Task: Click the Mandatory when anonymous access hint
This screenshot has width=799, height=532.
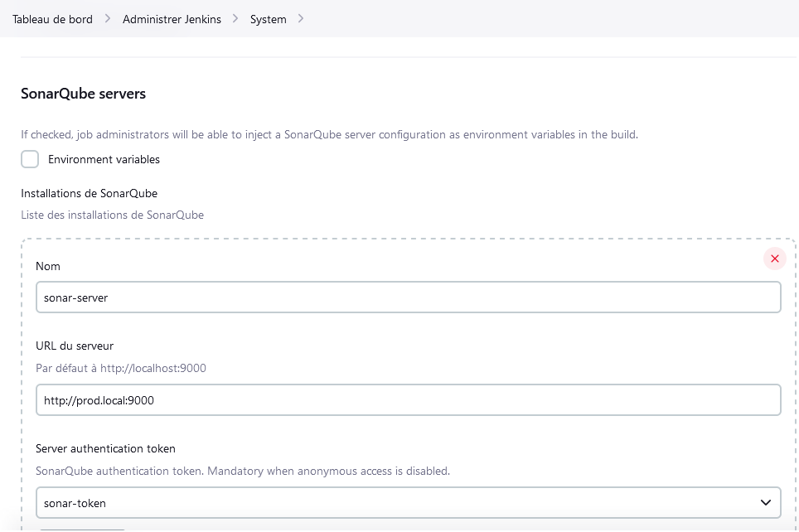Action: point(243,471)
